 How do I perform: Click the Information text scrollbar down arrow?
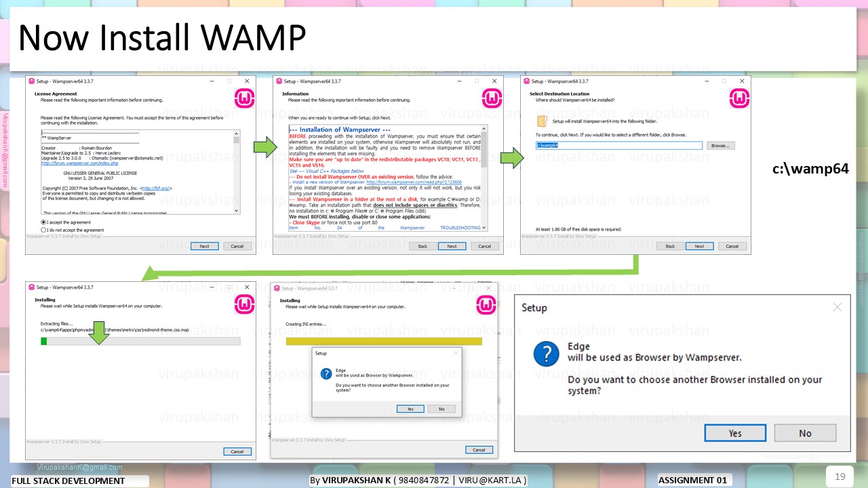(484, 227)
